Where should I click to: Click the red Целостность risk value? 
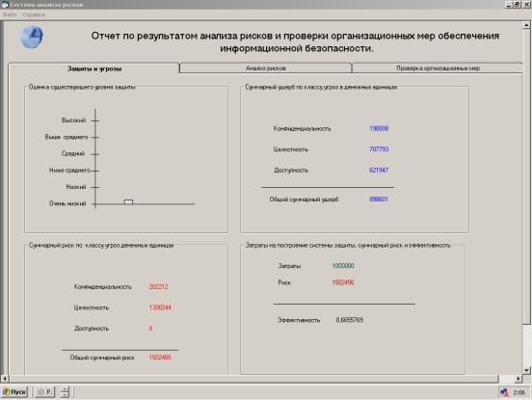(x=160, y=307)
